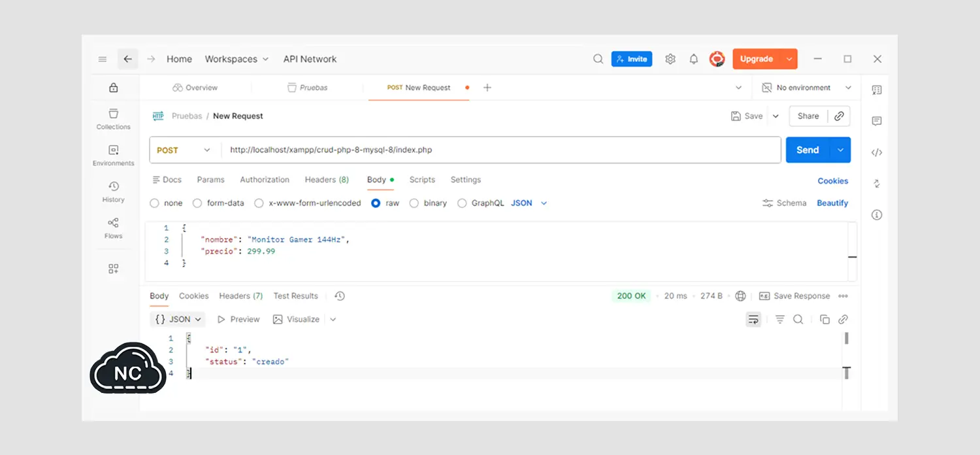Select the form-data body type
The width and height of the screenshot is (980, 455).
[198, 203]
